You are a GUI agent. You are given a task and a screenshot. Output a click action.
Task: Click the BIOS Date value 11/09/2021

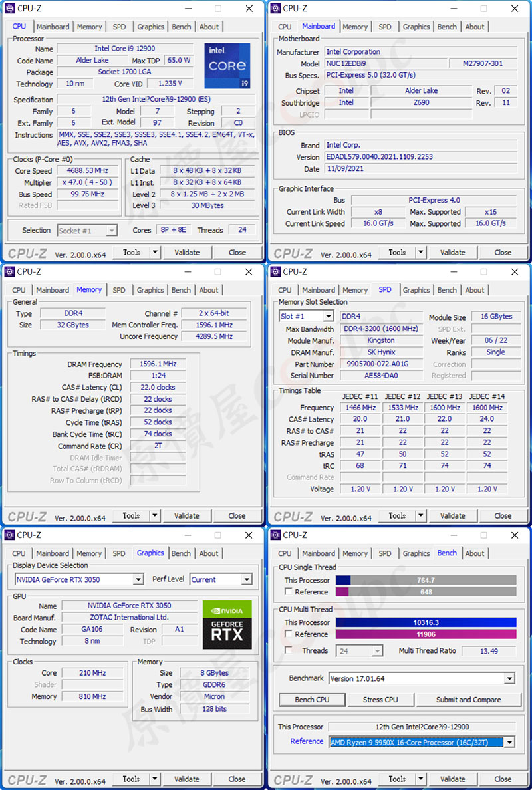click(x=421, y=169)
